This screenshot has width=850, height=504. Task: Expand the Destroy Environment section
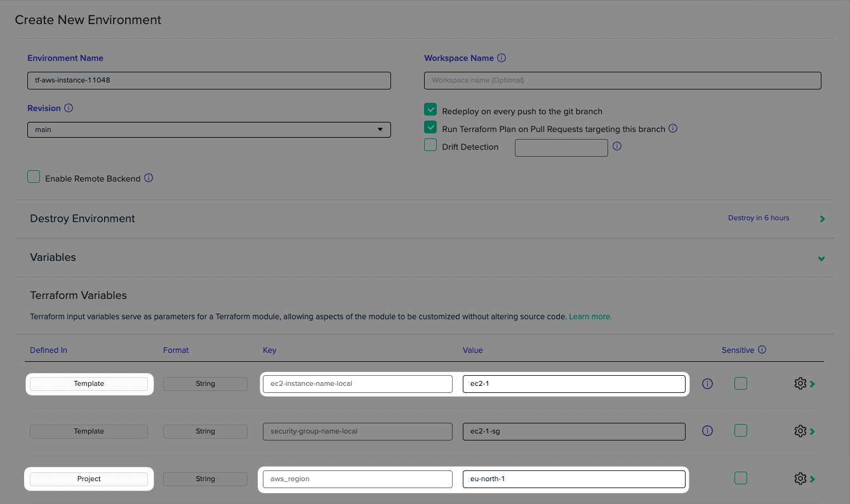(822, 219)
